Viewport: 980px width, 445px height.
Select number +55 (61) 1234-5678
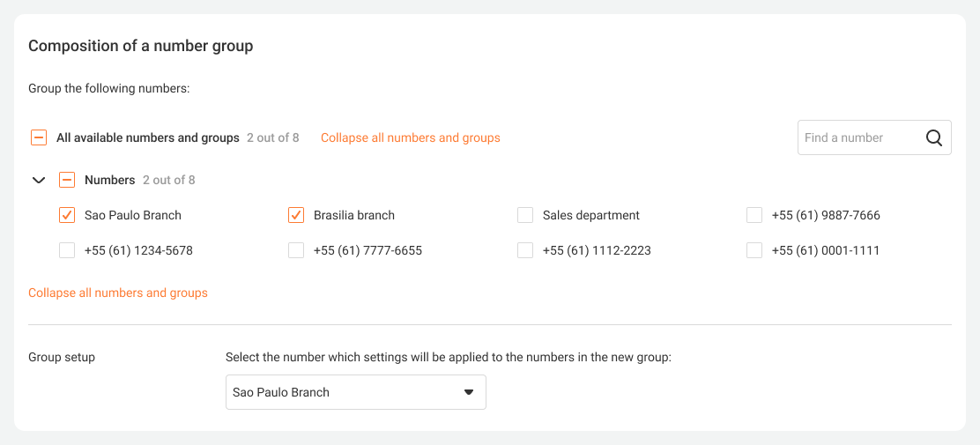(x=67, y=250)
